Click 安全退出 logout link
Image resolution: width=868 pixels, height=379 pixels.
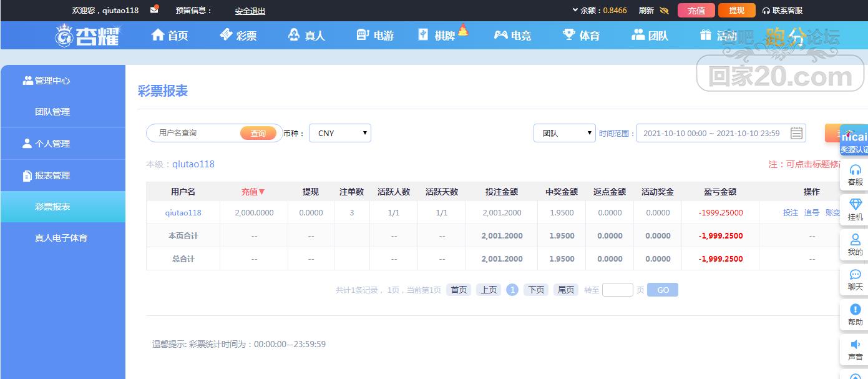250,11
